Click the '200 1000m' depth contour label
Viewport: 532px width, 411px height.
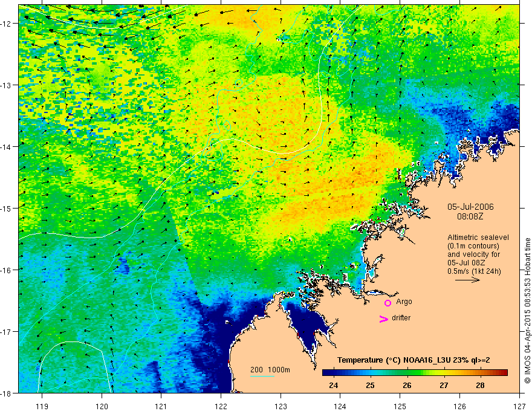coord(270,370)
